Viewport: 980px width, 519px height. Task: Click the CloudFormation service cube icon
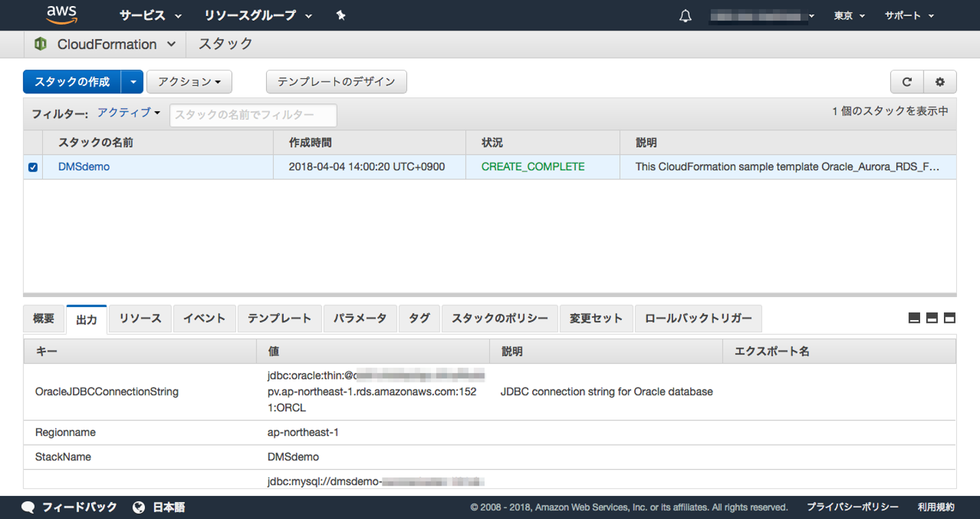[40, 44]
